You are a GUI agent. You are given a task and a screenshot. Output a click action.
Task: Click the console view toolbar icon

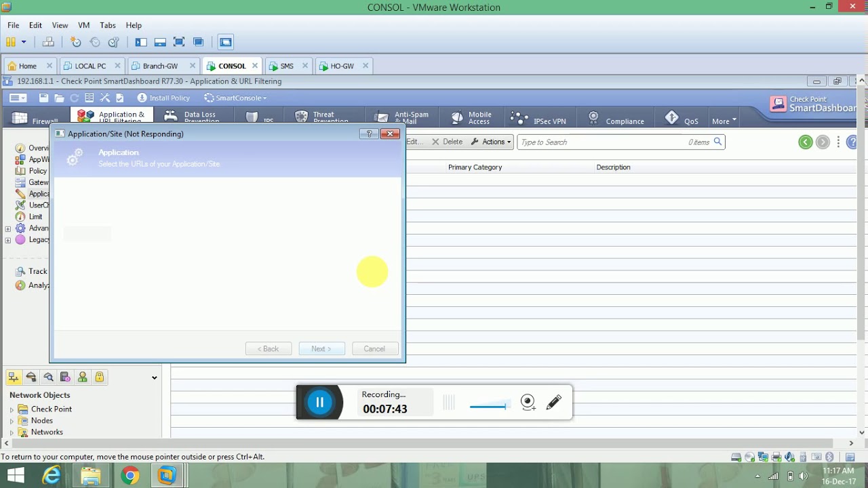[226, 42]
